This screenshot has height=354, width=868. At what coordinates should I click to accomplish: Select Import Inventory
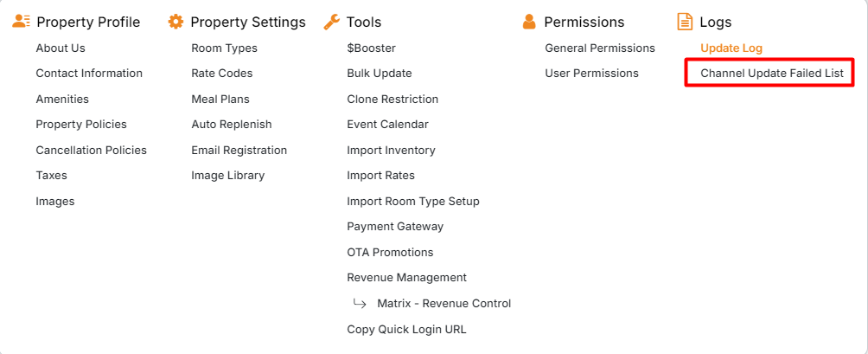click(x=391, y=151)
